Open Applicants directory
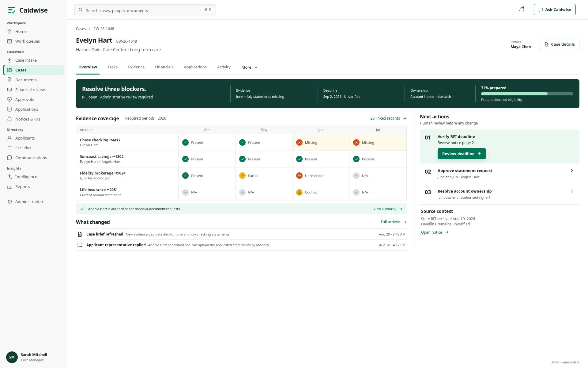Screen dimensions: 588x368 pos(34,138)
